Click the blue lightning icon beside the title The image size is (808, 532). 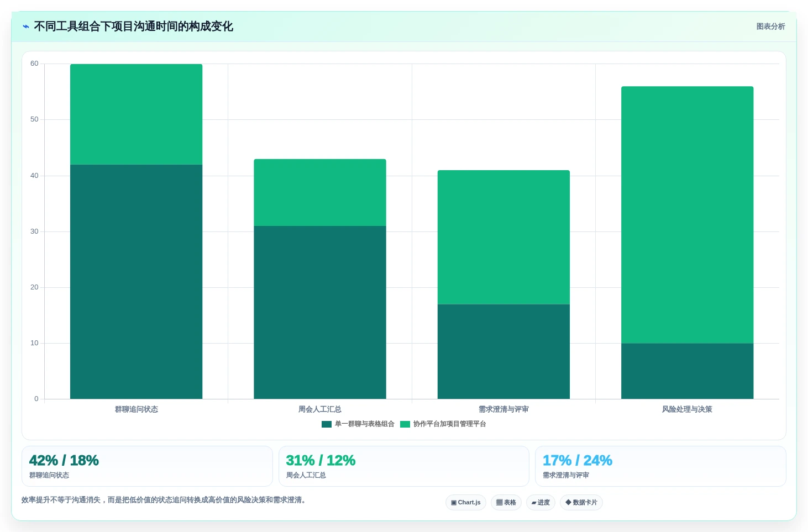26,27
